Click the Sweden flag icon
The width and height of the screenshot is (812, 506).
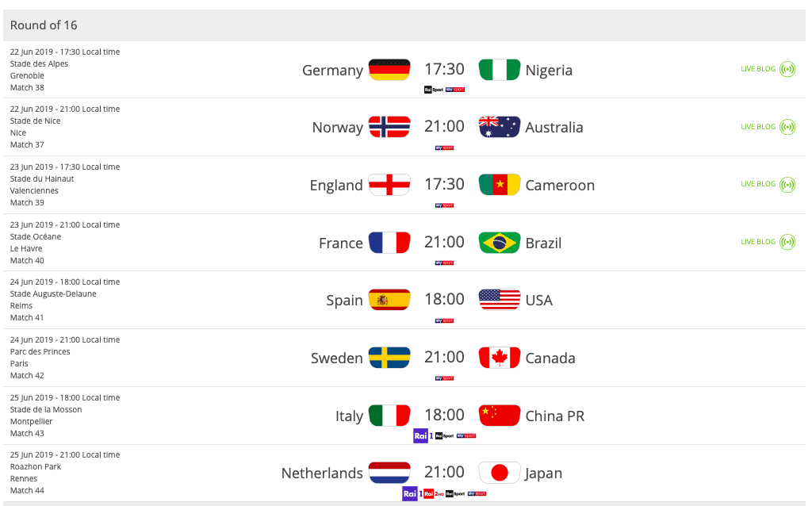389,358
